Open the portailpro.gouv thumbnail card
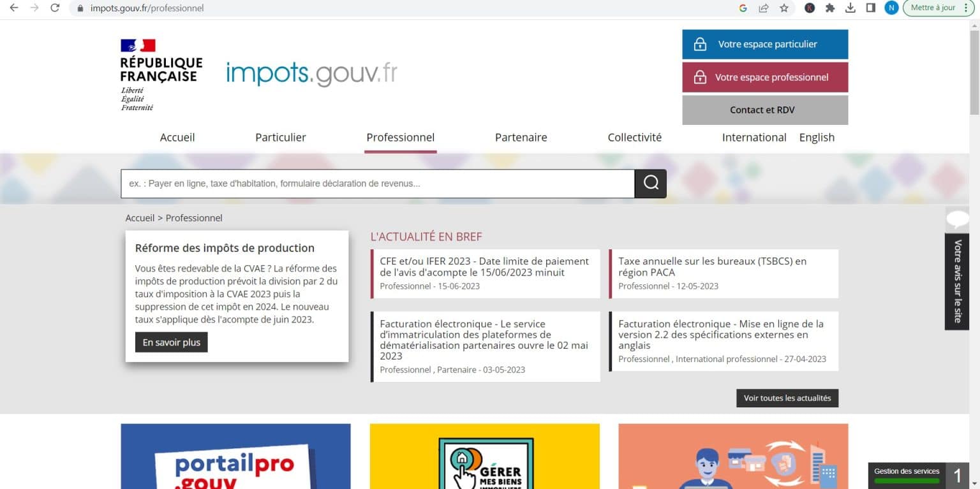This screenshot has height=489, width=980. pos(235,456)
